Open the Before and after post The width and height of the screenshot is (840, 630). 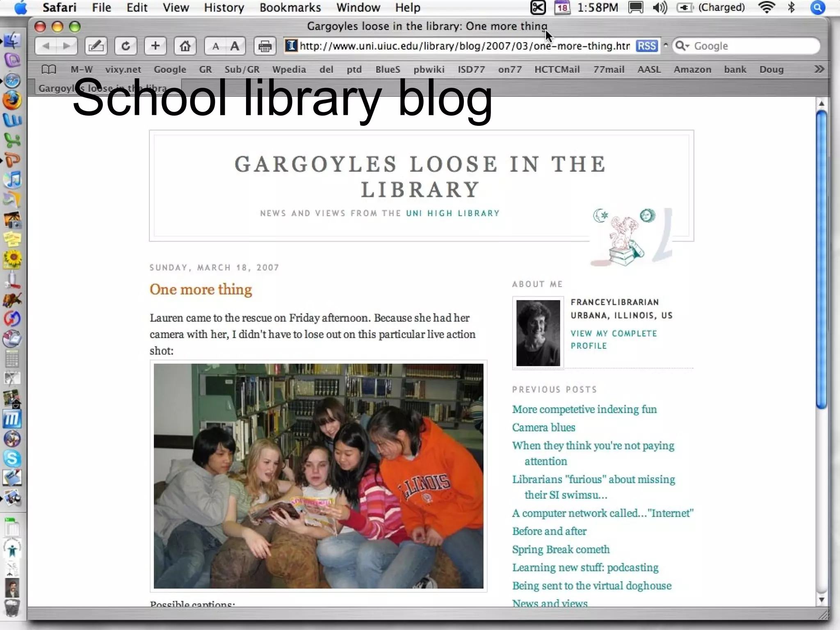point(549,531)
